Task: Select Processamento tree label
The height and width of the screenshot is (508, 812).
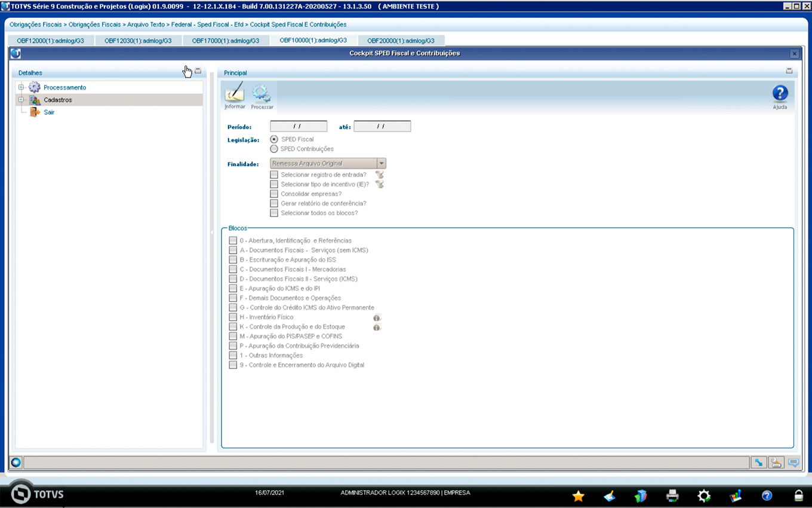Action: 65,87
